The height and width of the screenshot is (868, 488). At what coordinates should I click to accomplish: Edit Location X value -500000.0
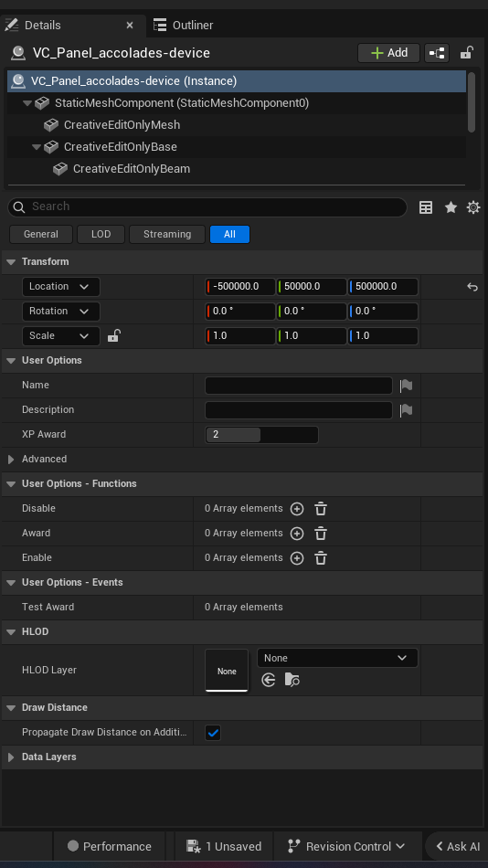(x=240, y=286)
